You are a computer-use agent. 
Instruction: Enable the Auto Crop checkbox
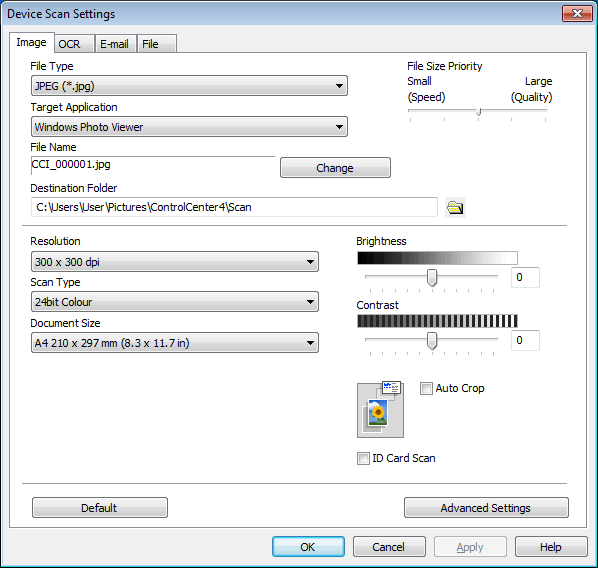[426, 388]
